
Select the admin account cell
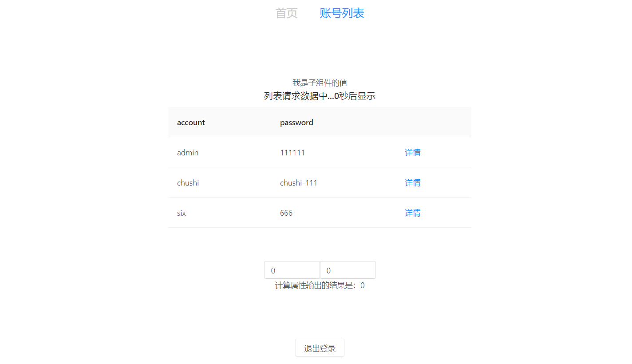click(220, 153)
